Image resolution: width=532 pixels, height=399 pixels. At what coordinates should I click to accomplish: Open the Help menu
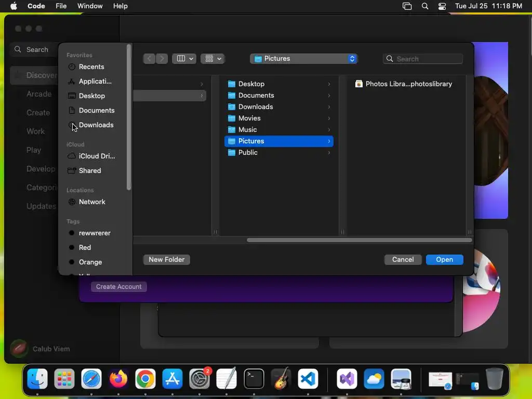pyautogui.click(x=121, y=6)
